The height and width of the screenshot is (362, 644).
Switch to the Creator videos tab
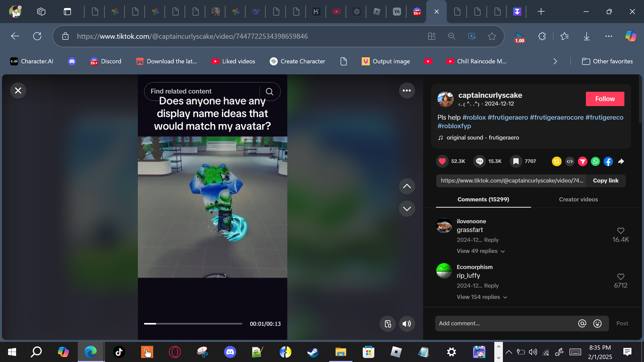(x=578, y=199)
